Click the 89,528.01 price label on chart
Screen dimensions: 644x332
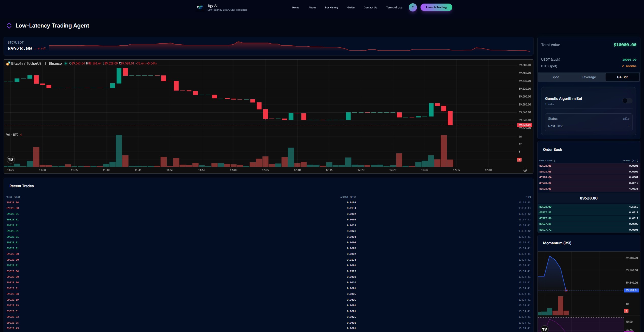[x=525, y=125]
